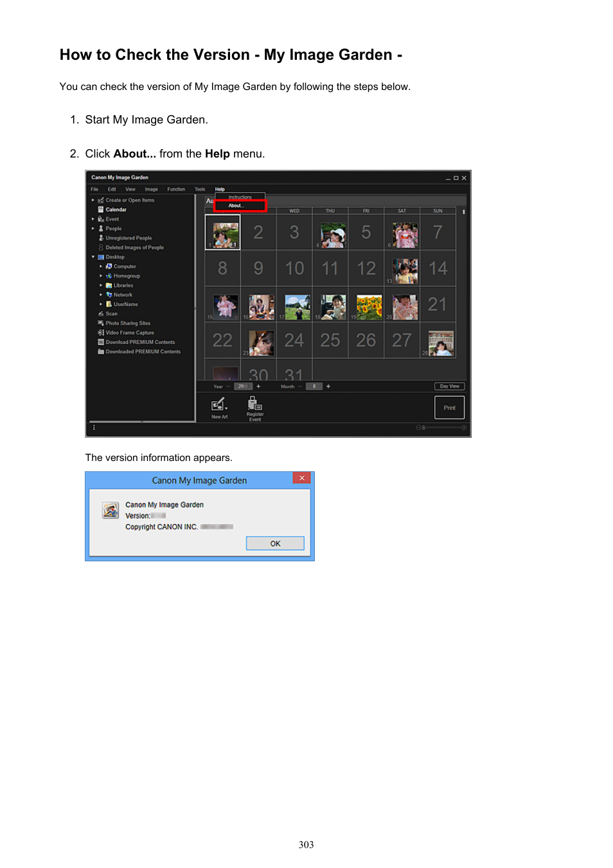Click the Calendar icon in the sidebar
Viewport: 613px width, 868px height.
click(x=101, y=210)
